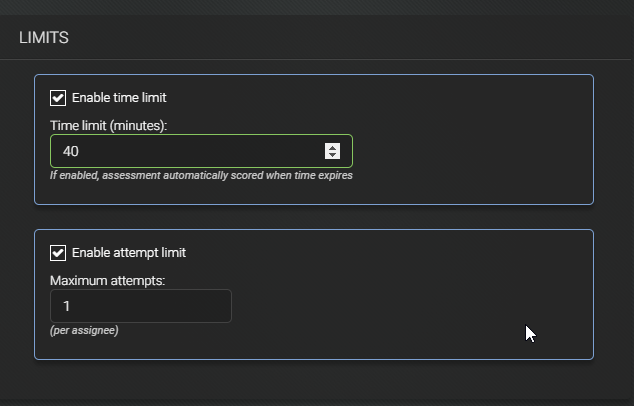Click the "(per assignee)" hint text
Screen dimensions: 634x406
[84, 330]
